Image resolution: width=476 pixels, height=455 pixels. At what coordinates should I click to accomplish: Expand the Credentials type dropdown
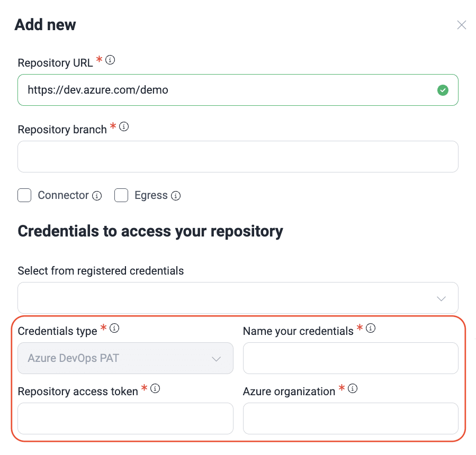pyautogui.click(x=125, y=358)
